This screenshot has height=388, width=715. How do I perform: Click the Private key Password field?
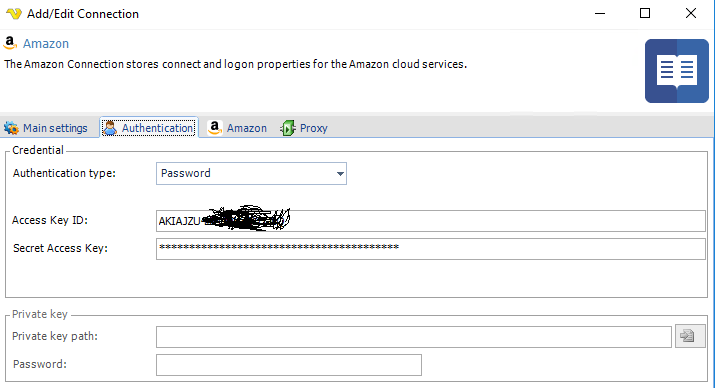(x=289, y=365)
